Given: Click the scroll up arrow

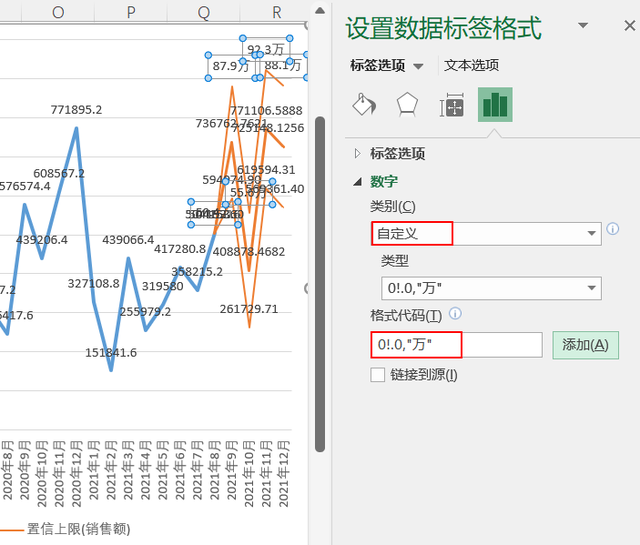Looking at the screenshot, I should click(x=320, y=11).
